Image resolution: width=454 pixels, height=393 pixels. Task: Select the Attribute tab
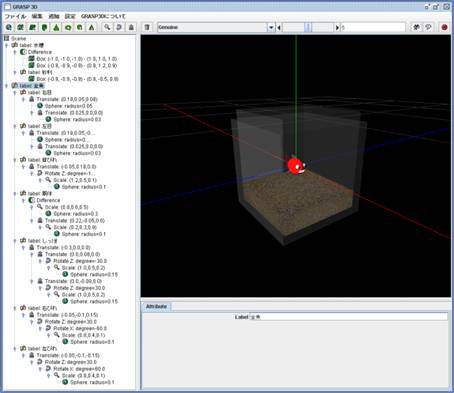tap(156, 306)
